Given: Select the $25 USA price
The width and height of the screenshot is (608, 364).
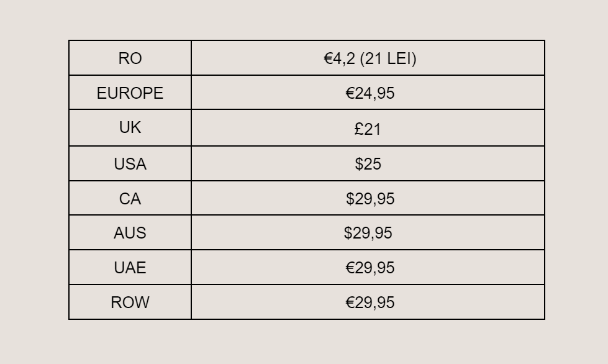Looking at the screenshot, I should (x=368, y=163).
